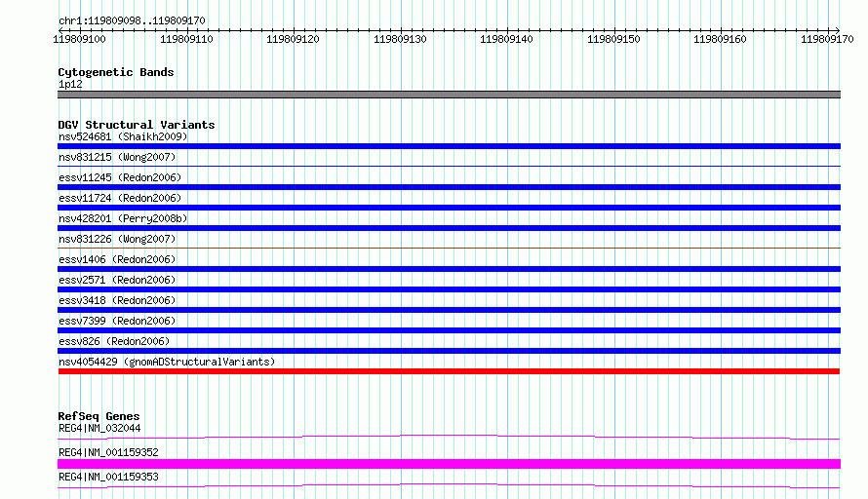868x499 pixels.
Task: Select variant essv11245 (Redon2006) label
Action: [120, 177]
